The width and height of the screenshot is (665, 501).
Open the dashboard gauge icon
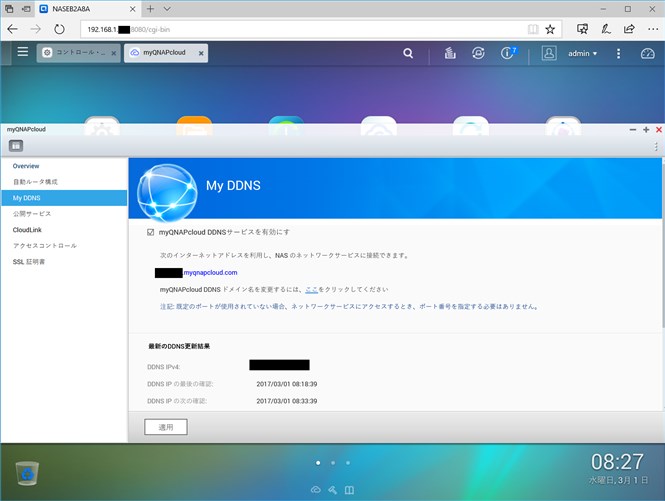pyautogui.click(x=648, y=53)
